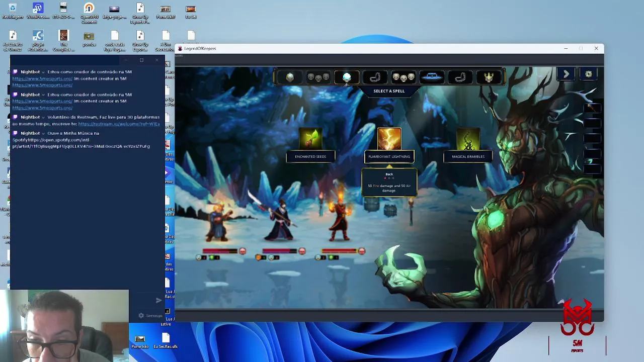
Task: Click the webcam video thumbnail
Action: click(x=64, y=325)
